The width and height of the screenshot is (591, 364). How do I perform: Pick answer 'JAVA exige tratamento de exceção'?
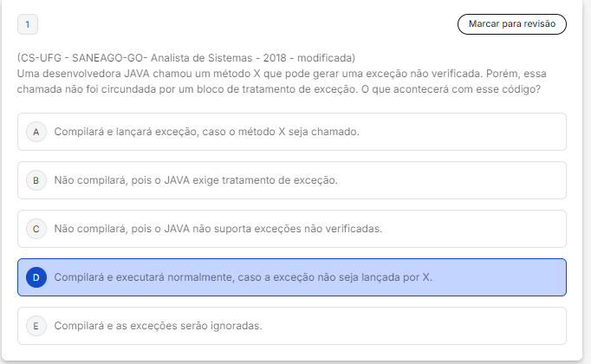[x=195, y=180]
